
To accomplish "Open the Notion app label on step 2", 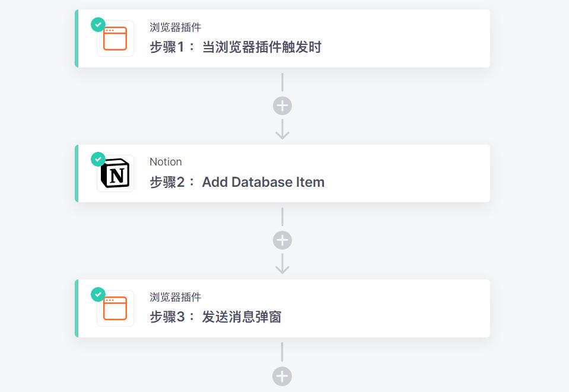I will [x=166, y=161].
